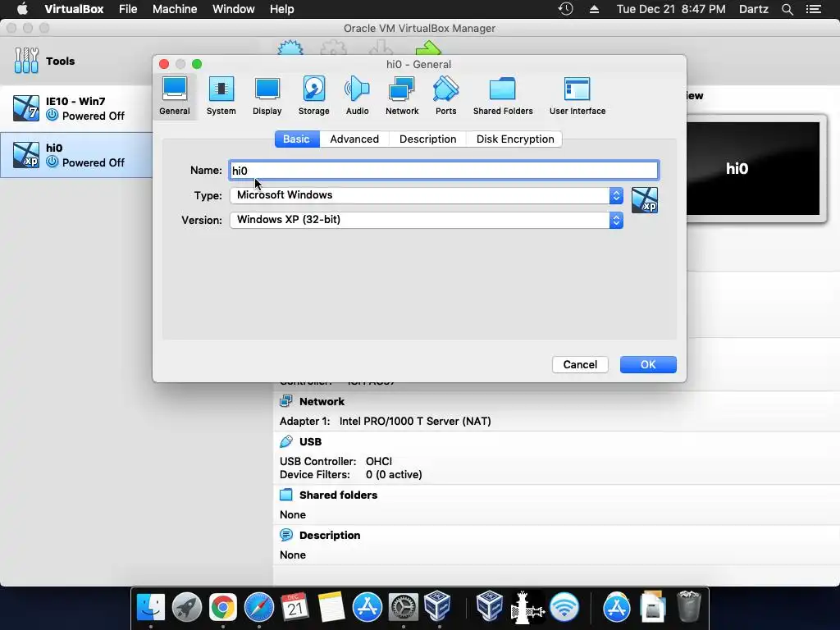
Task: Open Notification Center from menu bar
Action: tap(814, 9)
